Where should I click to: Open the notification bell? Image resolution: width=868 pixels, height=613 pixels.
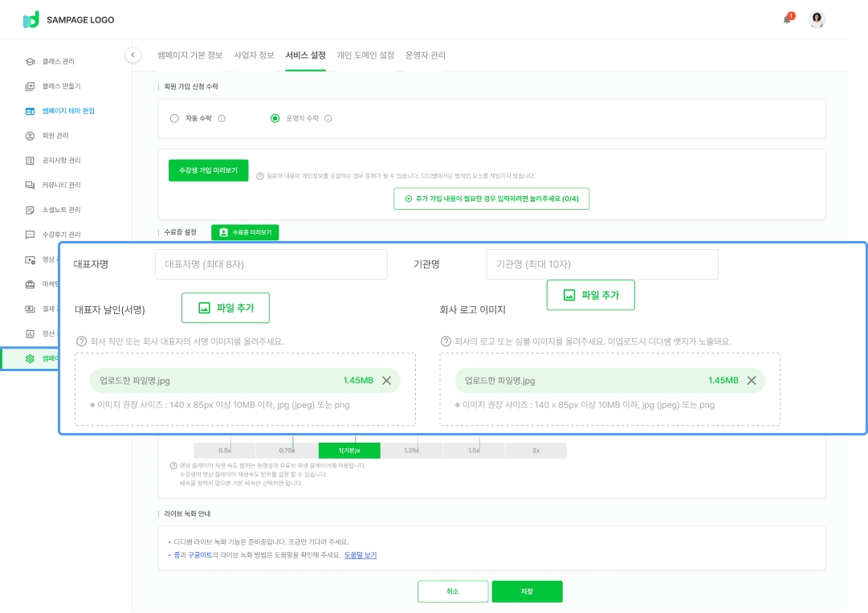click(787, 19)
